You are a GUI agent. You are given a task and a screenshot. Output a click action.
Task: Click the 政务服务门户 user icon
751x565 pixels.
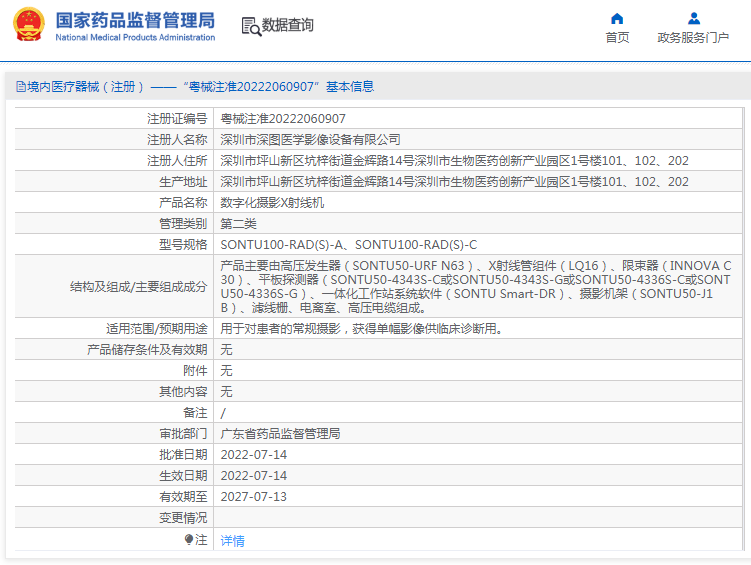click(694, 19)
